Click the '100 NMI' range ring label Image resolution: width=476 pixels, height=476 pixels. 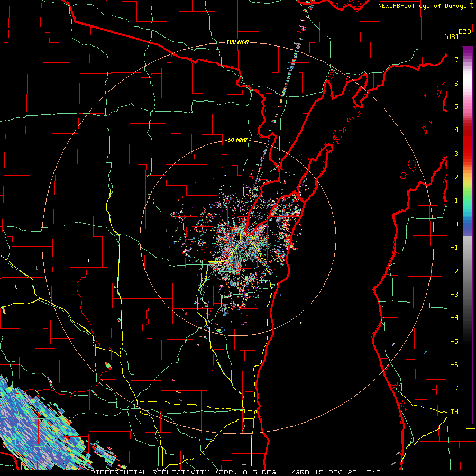click(x=237, y=42)
